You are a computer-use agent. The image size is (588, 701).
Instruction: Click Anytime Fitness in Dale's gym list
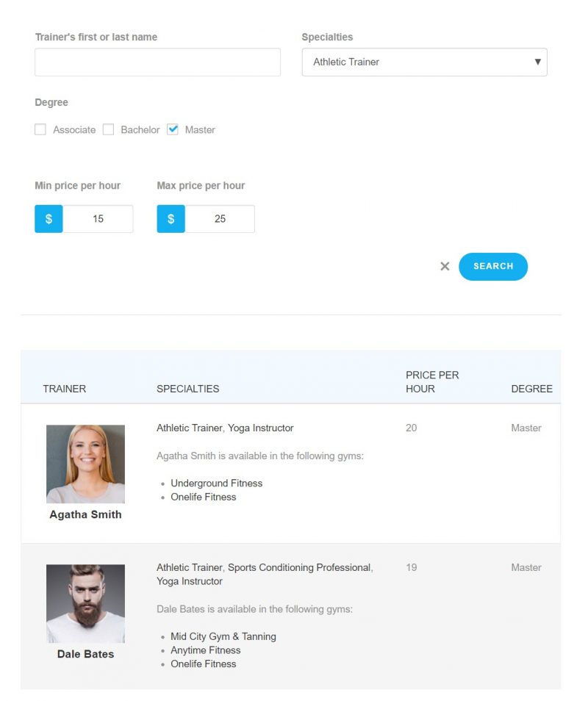coord(206,650)
